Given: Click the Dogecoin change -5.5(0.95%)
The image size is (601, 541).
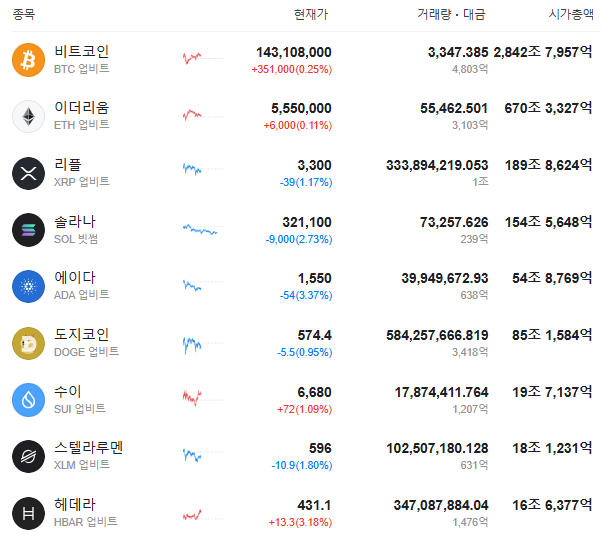Looking at the screenshot, I should (305, 352).
